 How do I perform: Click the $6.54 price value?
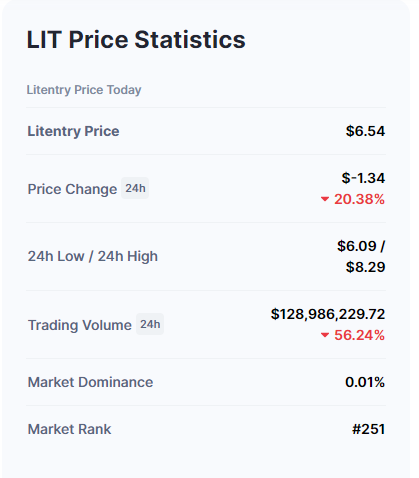[365, 131]
